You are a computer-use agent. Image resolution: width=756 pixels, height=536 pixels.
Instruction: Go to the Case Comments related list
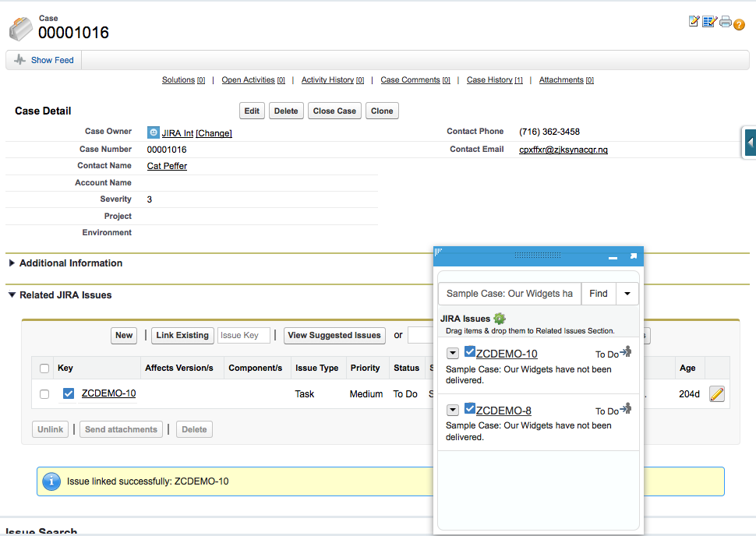pyautogui.click(x=410, y=80)
